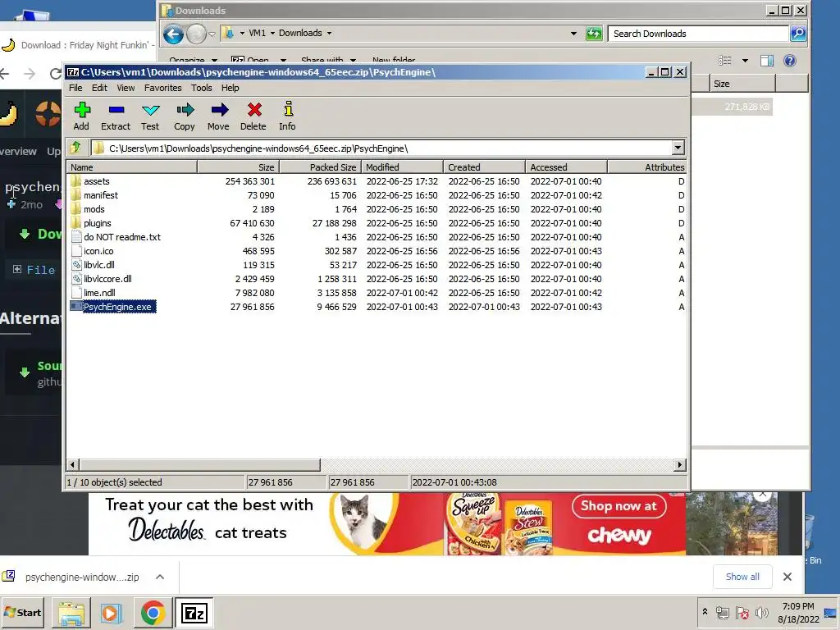840x630 pixels.
Task: Click the Add toolbar icon in 7-Zip
Action: pyautogui.click(x=81, y=116)
